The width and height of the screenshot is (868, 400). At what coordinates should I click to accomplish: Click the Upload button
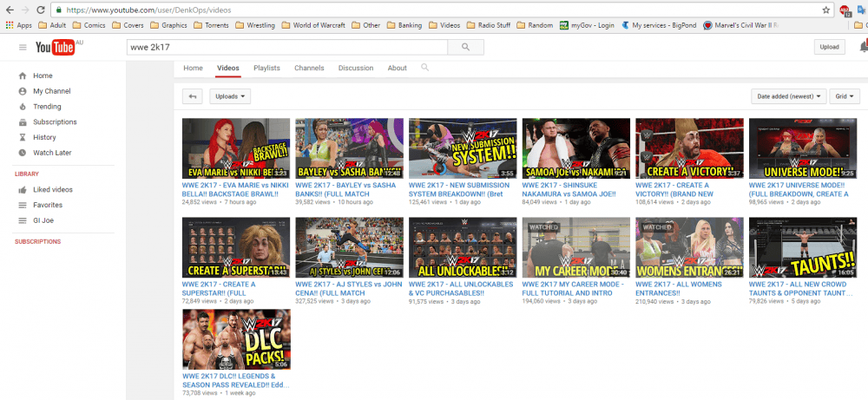click(x=829, y=48)
